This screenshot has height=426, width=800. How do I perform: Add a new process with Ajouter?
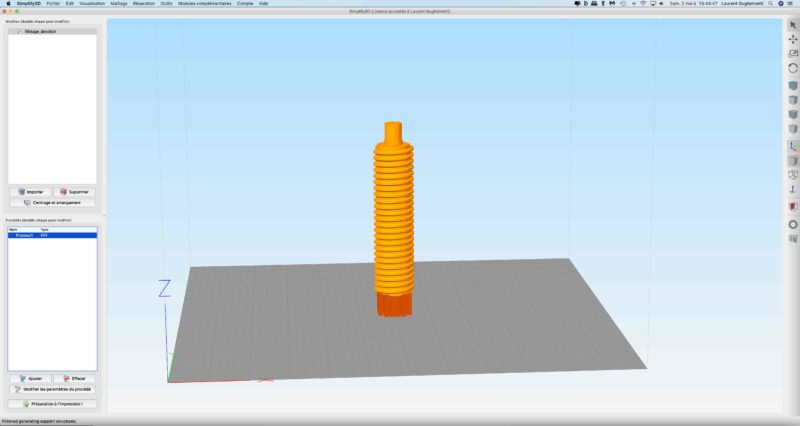(30, 379)
